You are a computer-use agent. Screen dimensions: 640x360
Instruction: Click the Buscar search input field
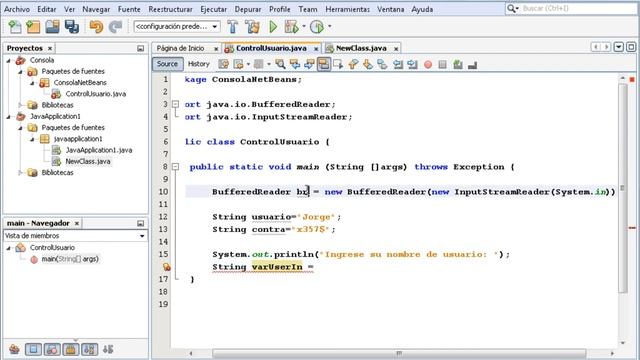coord(578,8)
